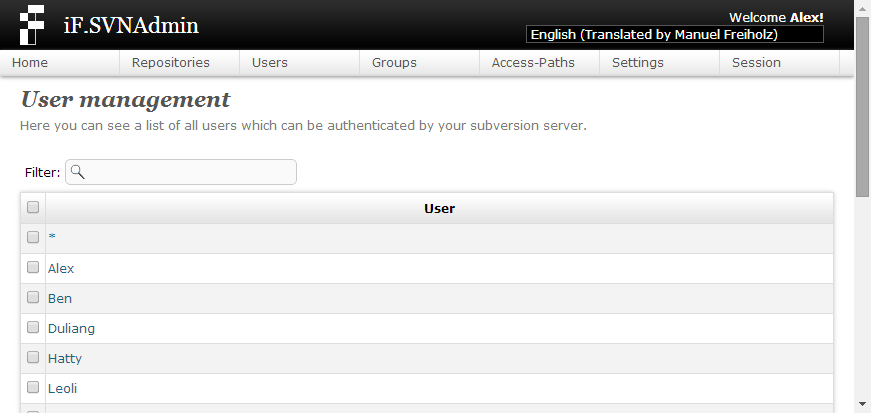Viewport: 871px width, 413px height.
Task: Select the Leoli checkbox
Action: [33, 387]
